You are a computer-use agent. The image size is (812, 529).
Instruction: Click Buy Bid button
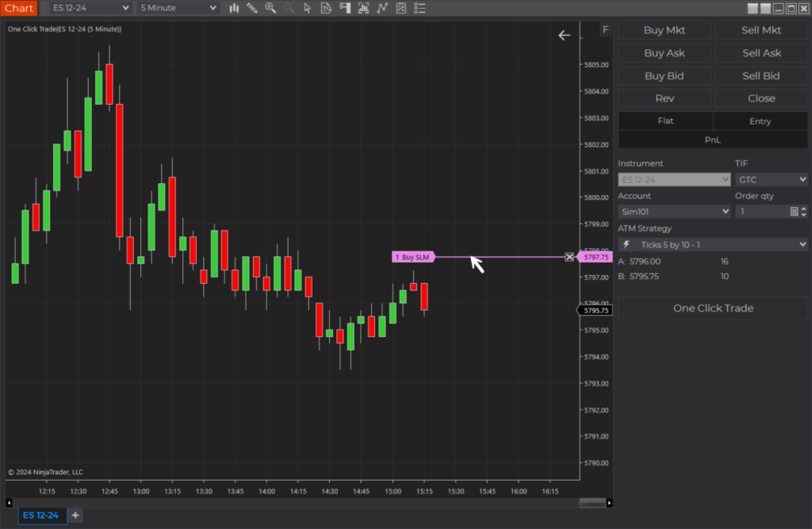click(x=664, y=75)
